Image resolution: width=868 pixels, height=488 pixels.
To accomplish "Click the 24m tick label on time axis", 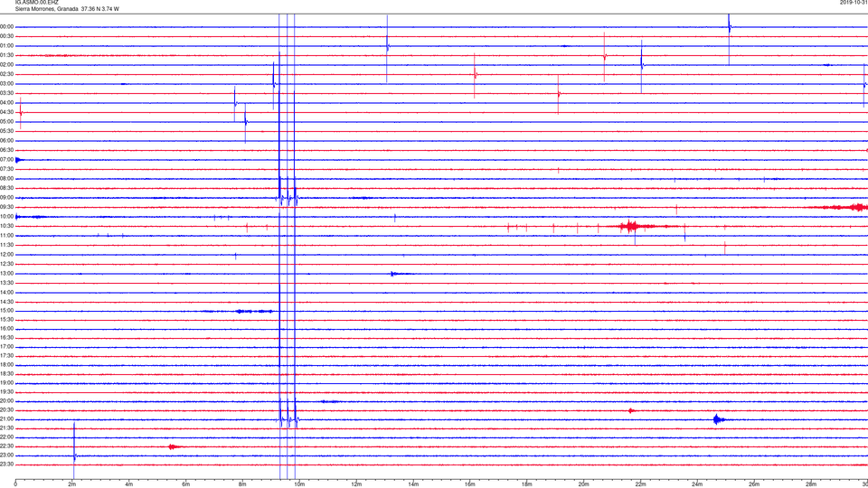I will click(697, 484).
